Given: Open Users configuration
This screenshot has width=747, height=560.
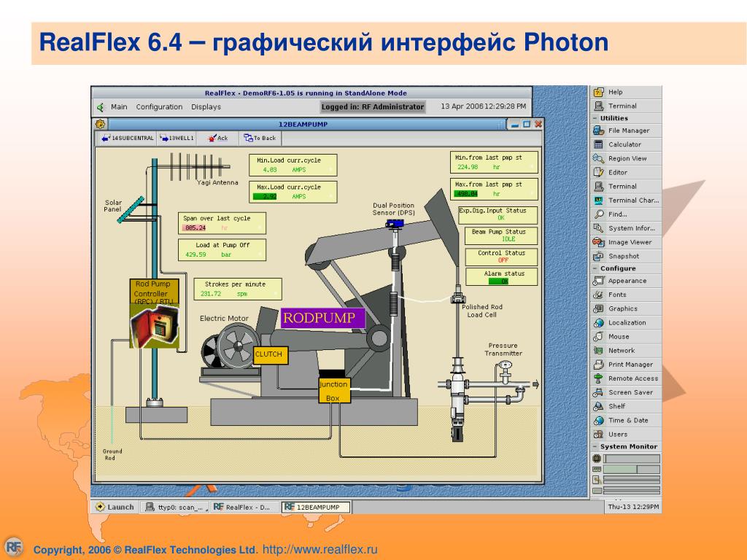Looking at the screenshot, I should [x=626, y=435].
